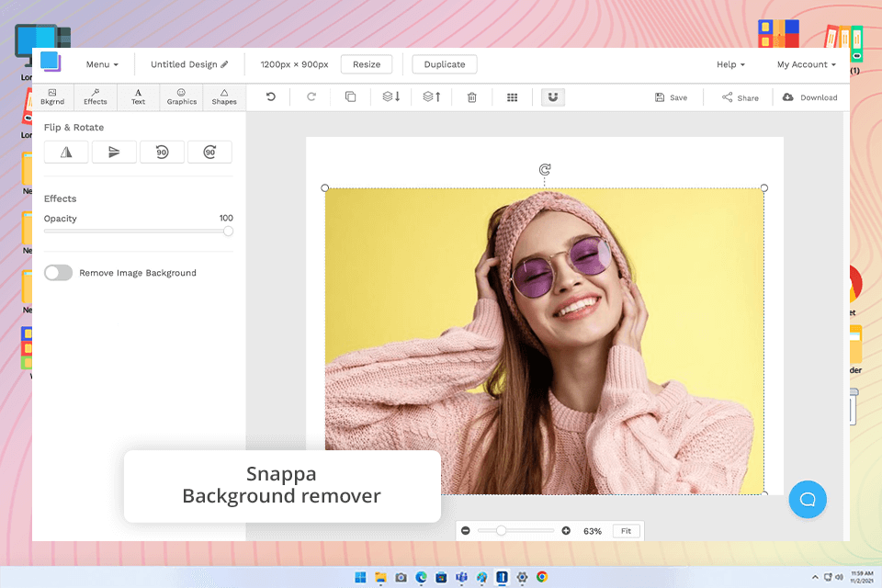Toggle the magnet snapping button
The width and height of the screenshot is (882, 588).
coord(553,97)
